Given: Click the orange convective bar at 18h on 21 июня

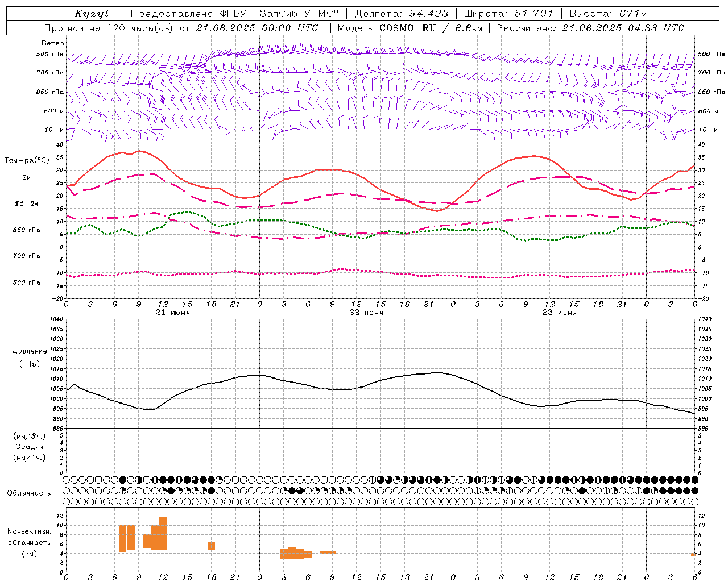Looking at the screenshot, I should coord(211,546).
